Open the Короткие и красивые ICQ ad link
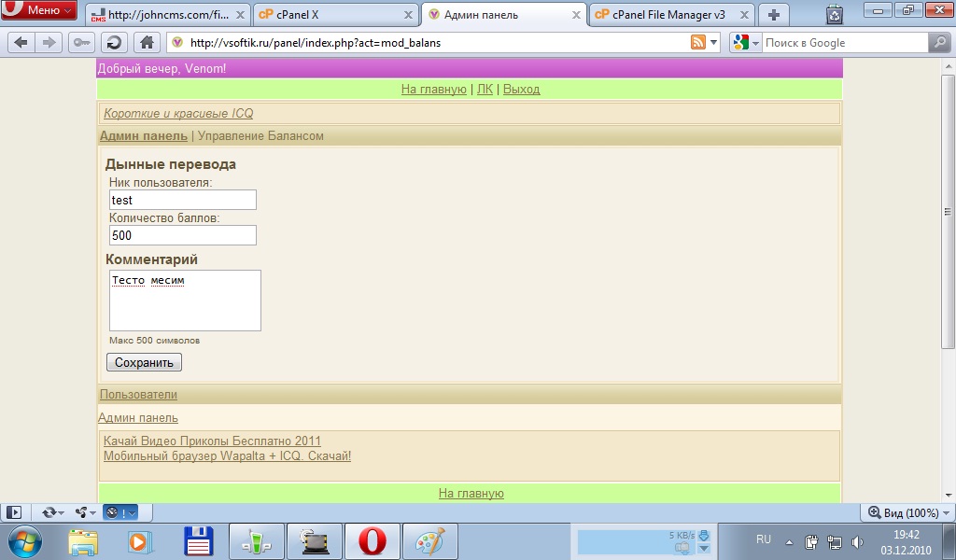This screenshot has height=560, width=956. [178, 113]
